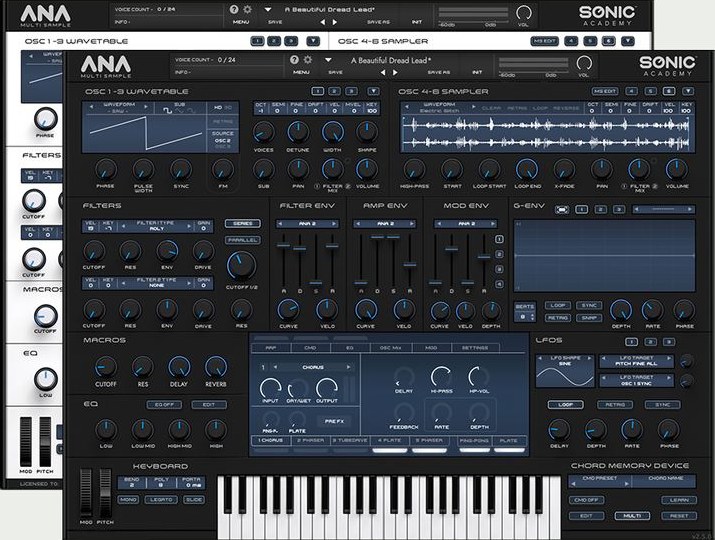Click the Pitch wheel in Keyboard section
Viewport: 715px width, 540px height.
(105, 492)
